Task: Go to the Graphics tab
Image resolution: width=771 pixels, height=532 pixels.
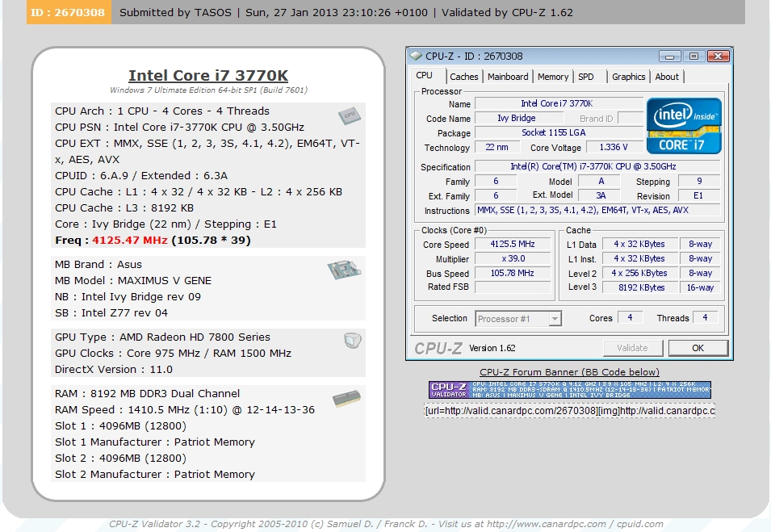Action: [x=628, y=77]
